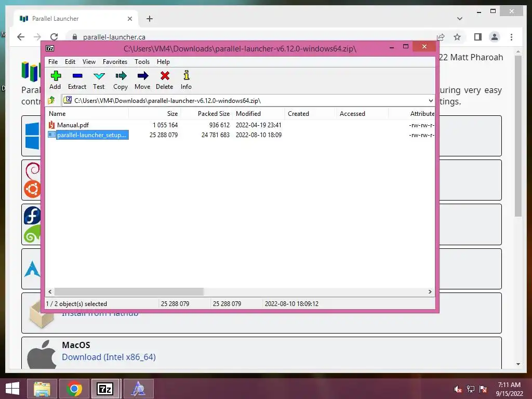The width and height of the screenshot is (532, 399).
Task: Click Download (Intel x86_64) link
Action: [x=109, y=357]
